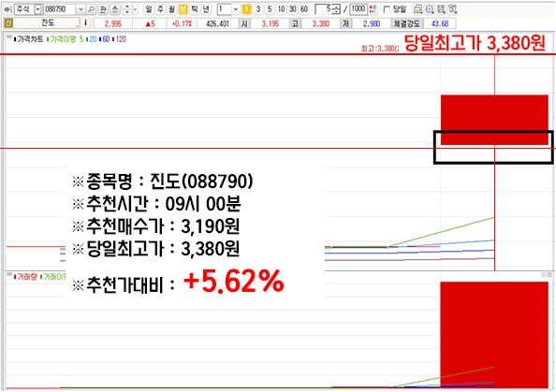556x392 pixels.
Task: Select the 10-minute interval button
Action: 281,9
